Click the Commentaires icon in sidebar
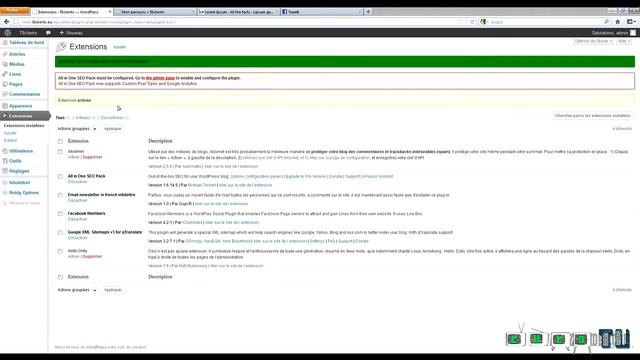 pyautogui.click(x=5, y=94)
